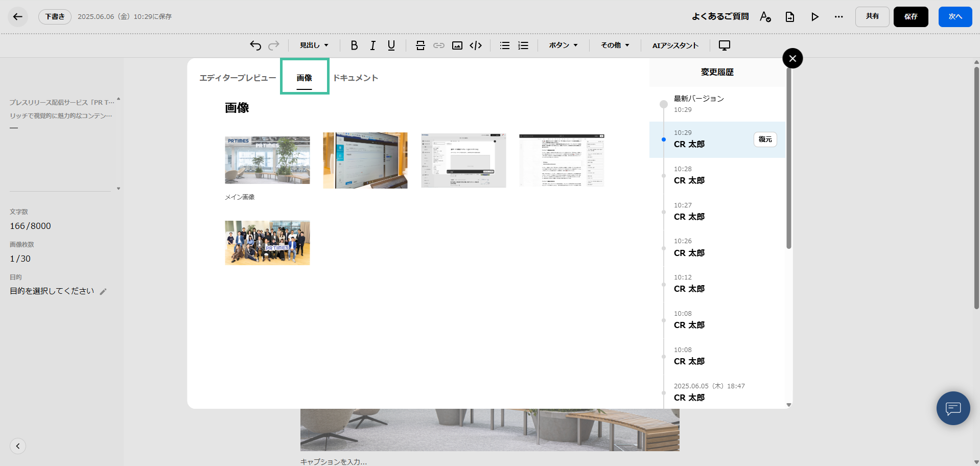Screen dimensions: 980x466
Task: Toggle italic formatting
Action: pos(373,45)
